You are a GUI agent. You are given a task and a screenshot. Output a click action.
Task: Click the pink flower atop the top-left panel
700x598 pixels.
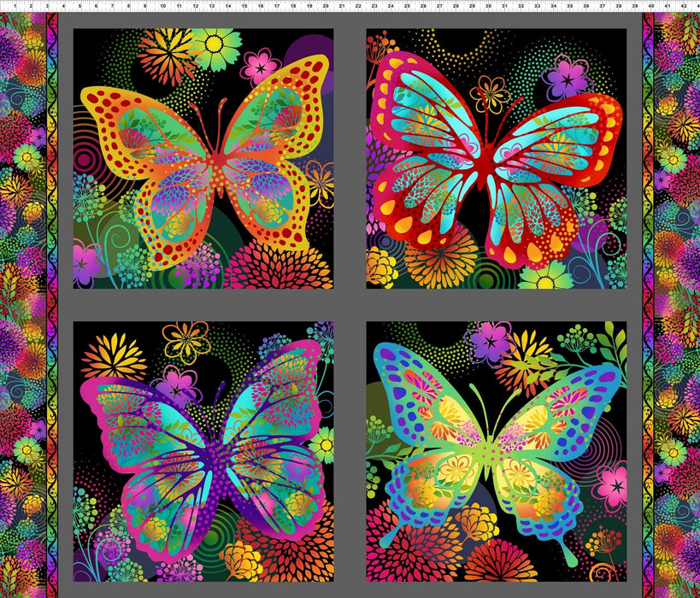point(260,66)
